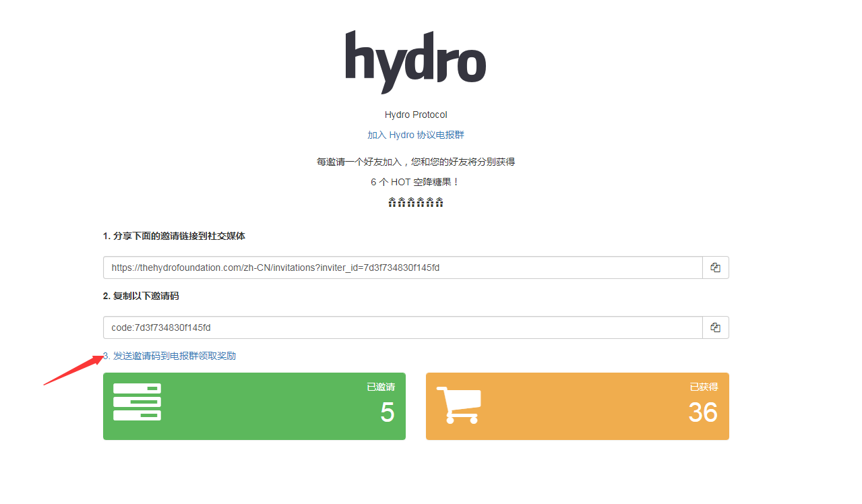
Task: Click the invited count 5
Action: pyautogui.click(x=388, y=412)
